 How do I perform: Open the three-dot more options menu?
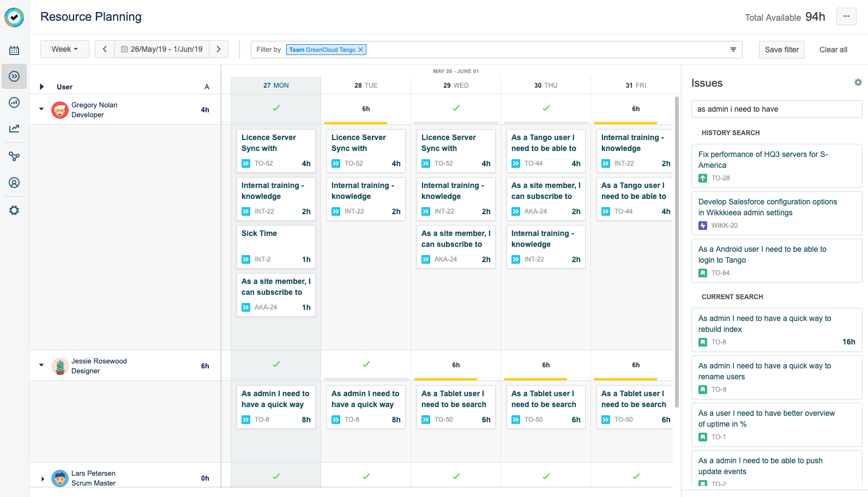click(846, 16)
